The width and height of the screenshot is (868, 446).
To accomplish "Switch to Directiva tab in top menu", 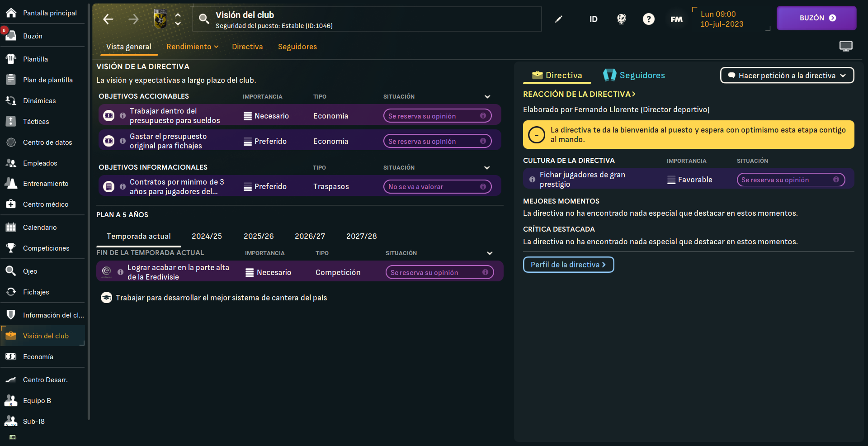I will [247, 47].
